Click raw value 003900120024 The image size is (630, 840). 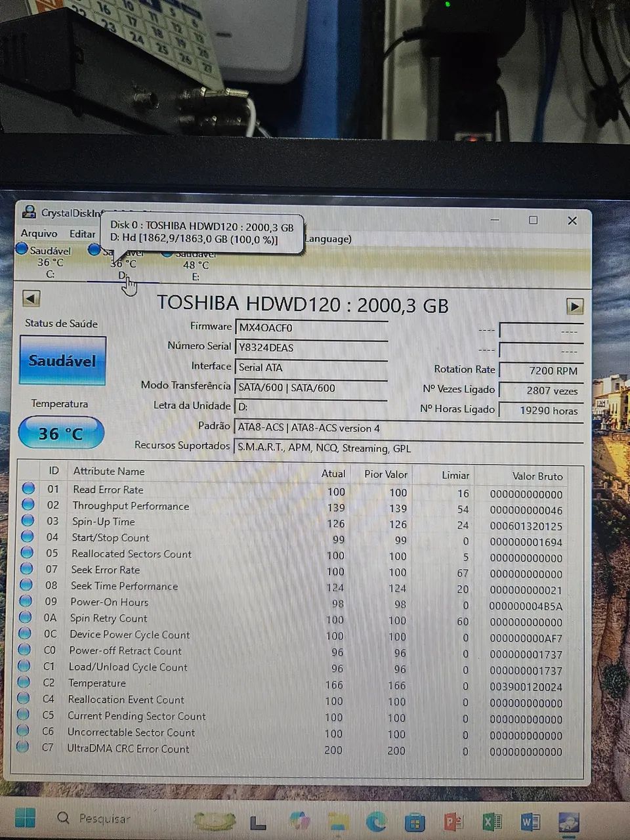click(526, 687)
